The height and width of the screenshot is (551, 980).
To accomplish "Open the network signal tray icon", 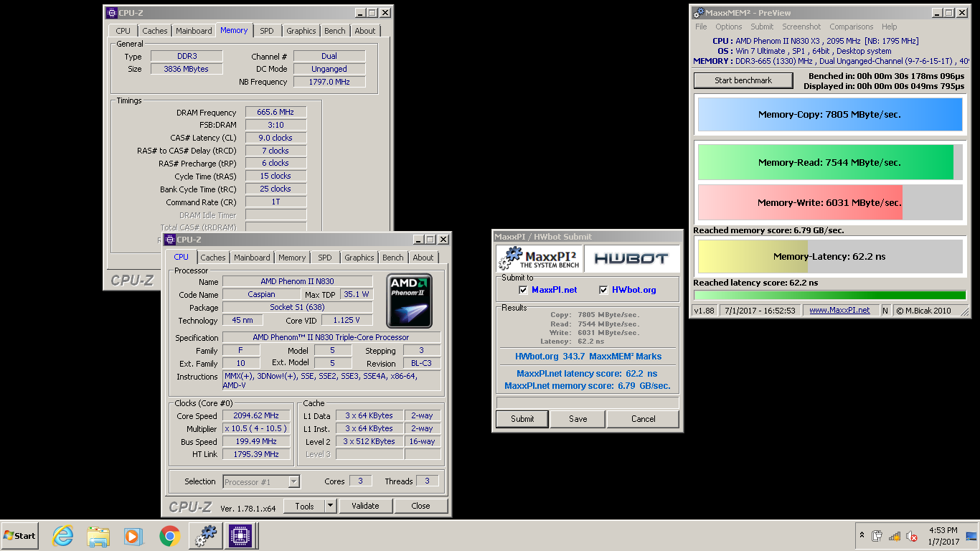I will tap(895, 536).
